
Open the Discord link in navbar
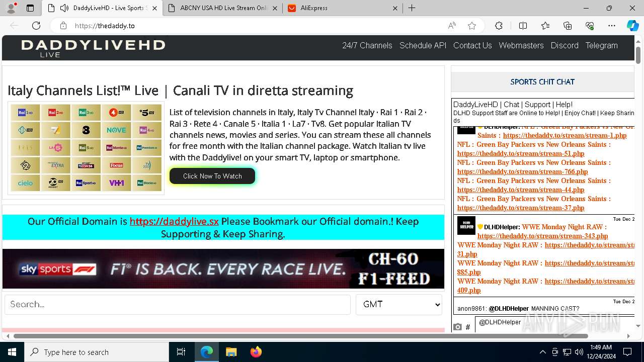tap(565, 45)
